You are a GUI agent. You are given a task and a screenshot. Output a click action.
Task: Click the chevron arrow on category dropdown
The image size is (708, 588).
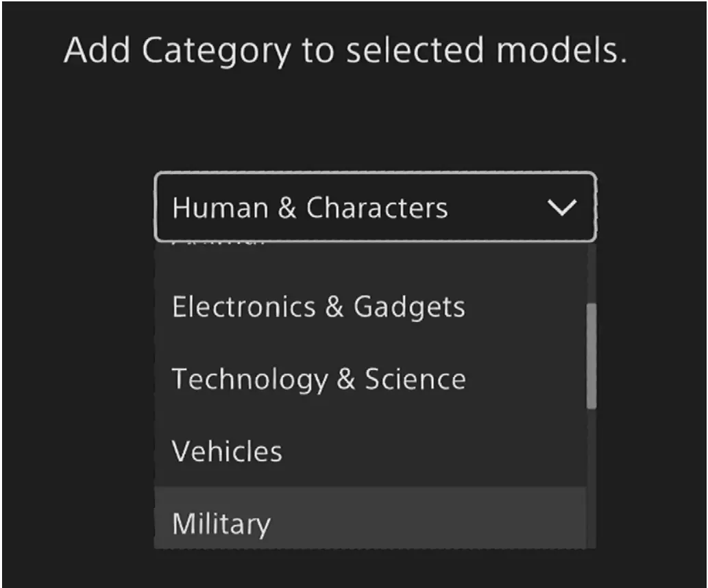pos(561,208)
